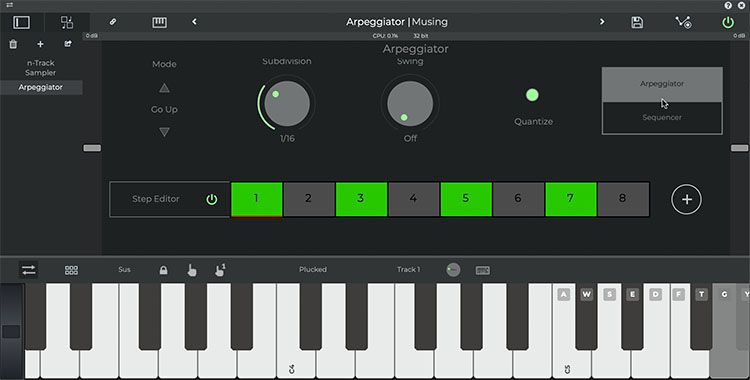Add a new plugin with sidebar plus icon
This screenshot has width=750, height=380.
pyautogui.click(x=40, y=44)
